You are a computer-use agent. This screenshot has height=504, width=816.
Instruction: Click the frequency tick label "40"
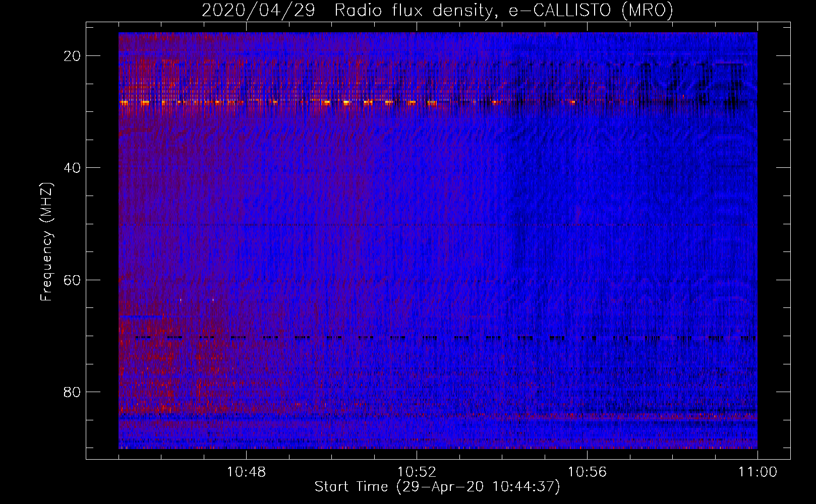[x=73, y=168]
